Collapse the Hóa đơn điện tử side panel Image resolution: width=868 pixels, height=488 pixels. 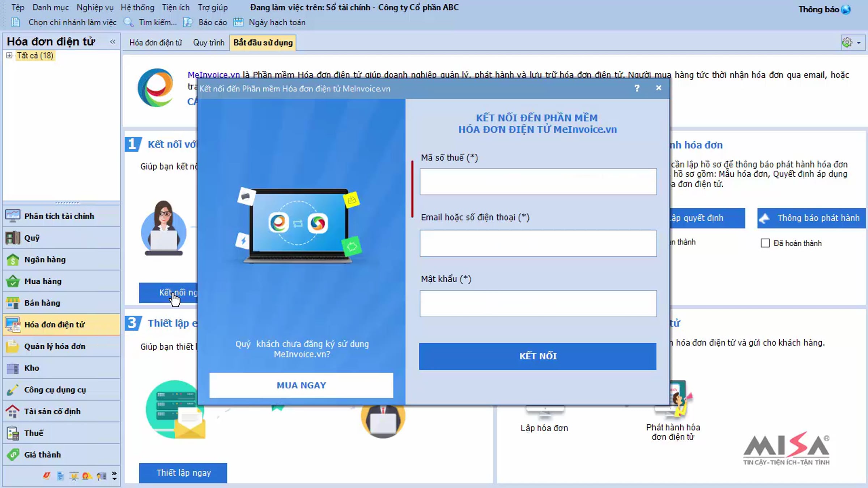[113, 42]
